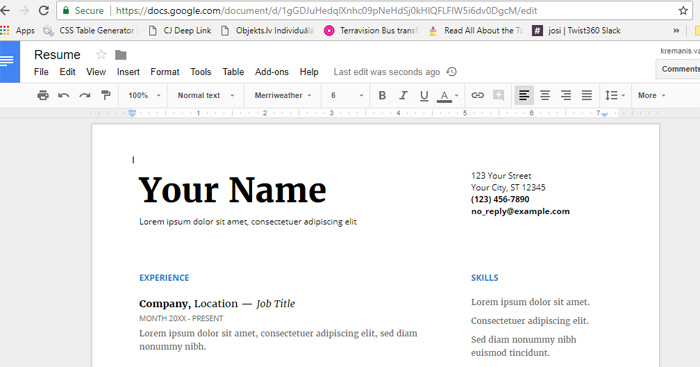Viewport: 700px width, 367px height.
Task: Select the Paint format tool
Action: [106, 95]
